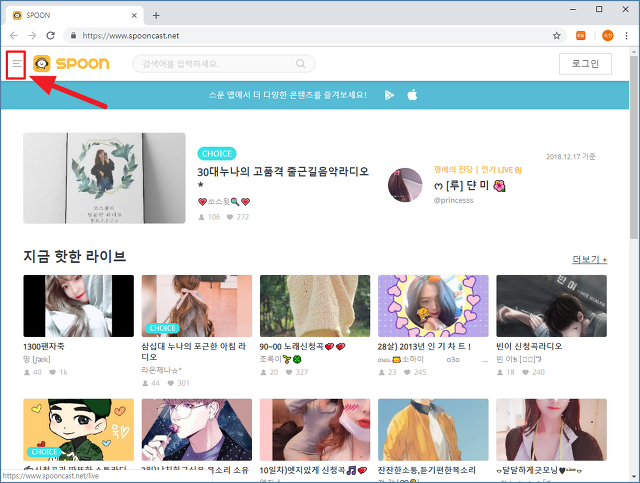Click the address bar URL spooncast.net

pyautogui.click(x=131, y=36)
